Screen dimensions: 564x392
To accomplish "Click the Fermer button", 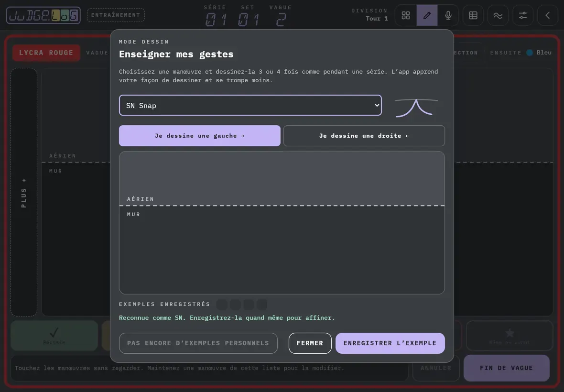I will pyautogui.click(x=310, y=343).
